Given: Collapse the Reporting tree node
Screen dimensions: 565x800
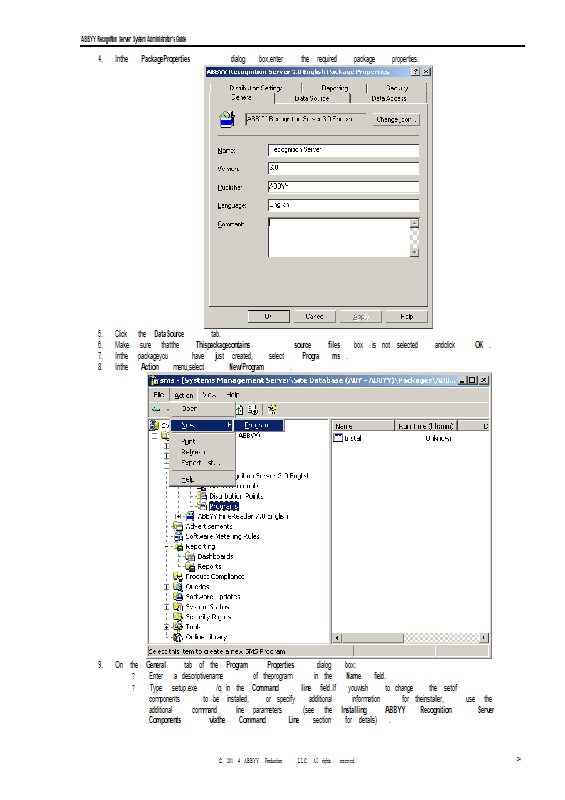Looking at the screenshot, I should pyautogui.click(x=166, y=546).
